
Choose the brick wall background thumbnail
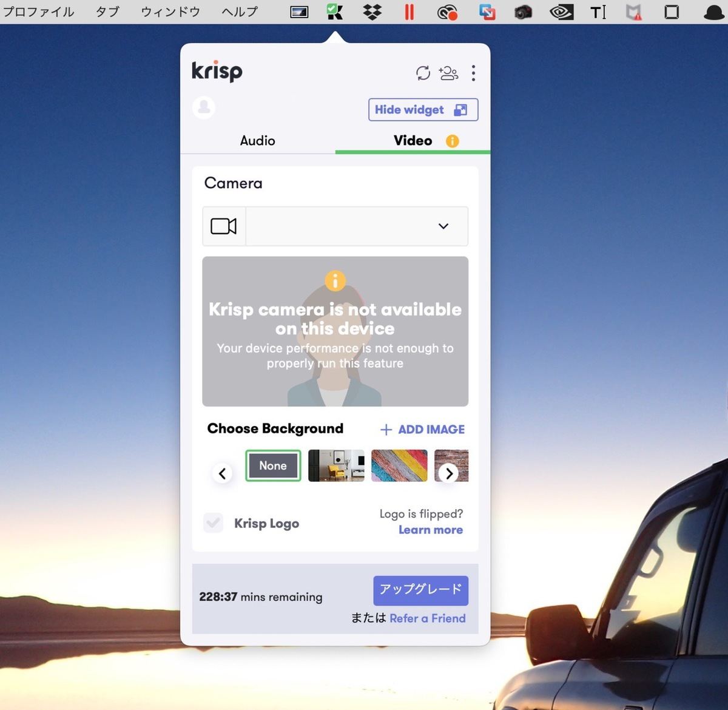(451, 465)
